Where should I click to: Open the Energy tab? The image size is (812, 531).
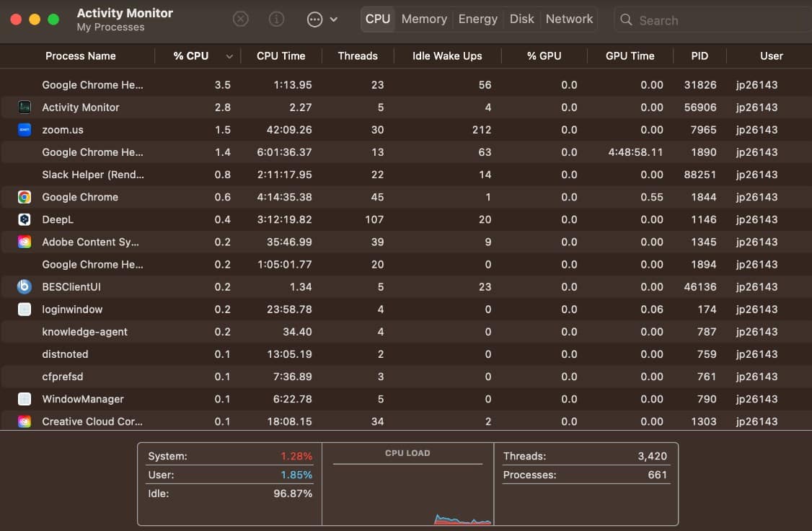[477, 19]
